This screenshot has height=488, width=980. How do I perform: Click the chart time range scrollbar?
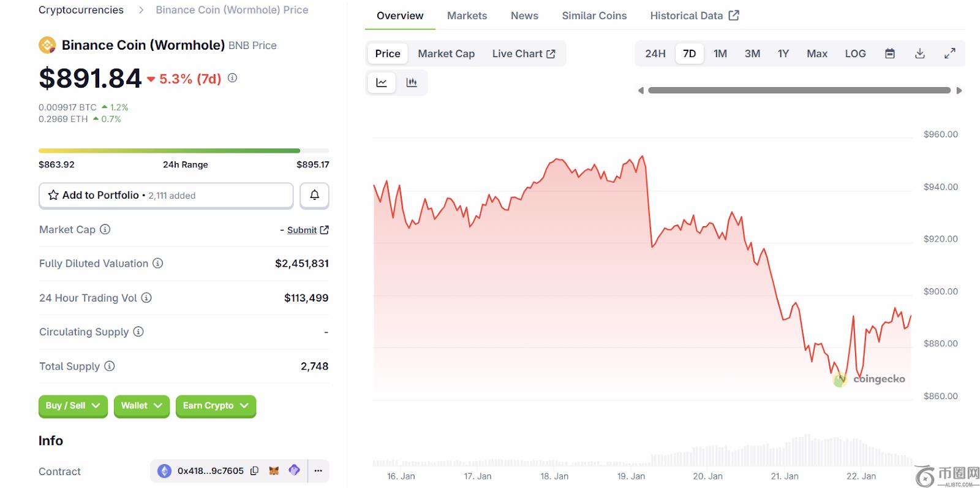[x=799, y=91]
